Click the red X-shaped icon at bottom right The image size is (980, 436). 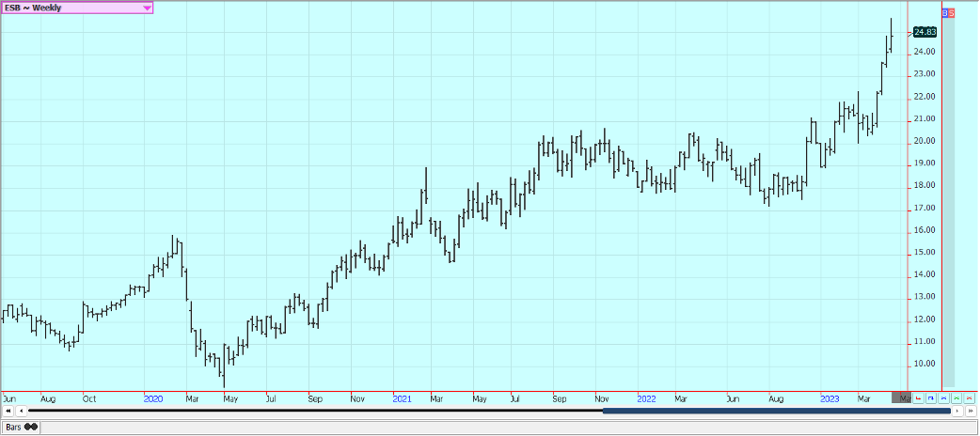968,399
